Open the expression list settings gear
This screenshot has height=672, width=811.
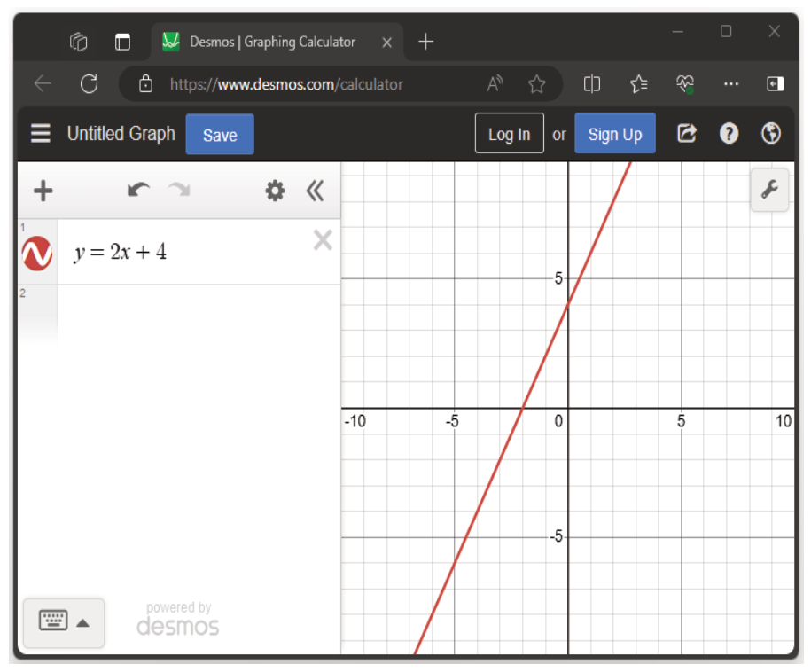click(275, 191)
